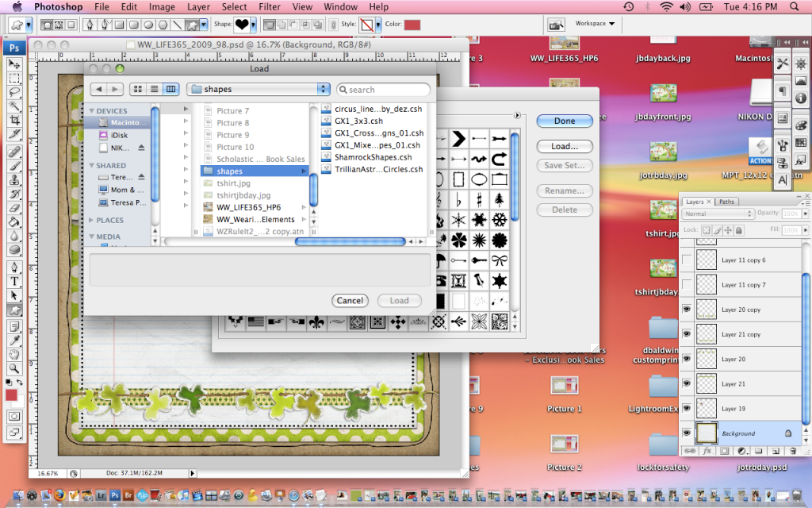Toggle lock transparent pixels in Layers panel

coord(707,230)
